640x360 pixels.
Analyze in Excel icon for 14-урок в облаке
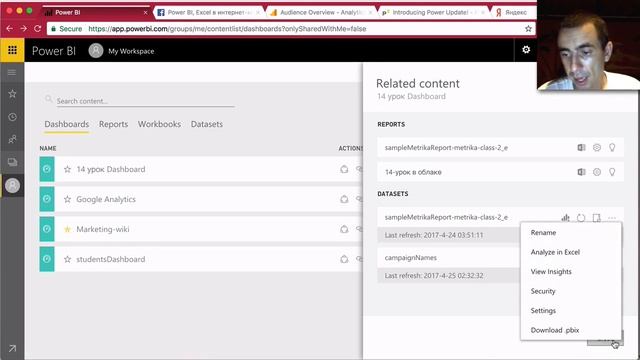tap(581, 172)
